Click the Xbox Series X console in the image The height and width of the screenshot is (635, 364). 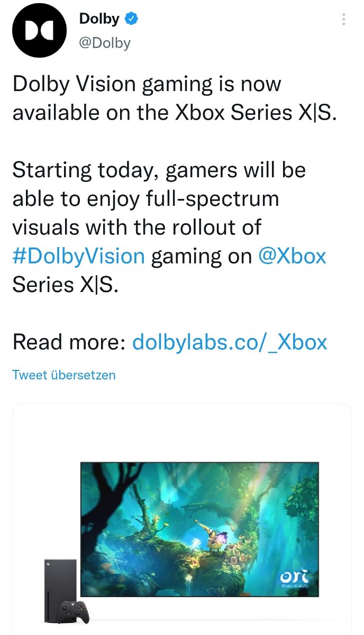click(60, 588)
